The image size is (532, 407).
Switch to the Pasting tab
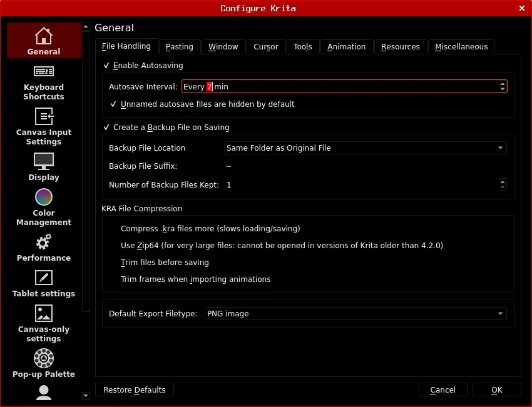click(180, 47)
